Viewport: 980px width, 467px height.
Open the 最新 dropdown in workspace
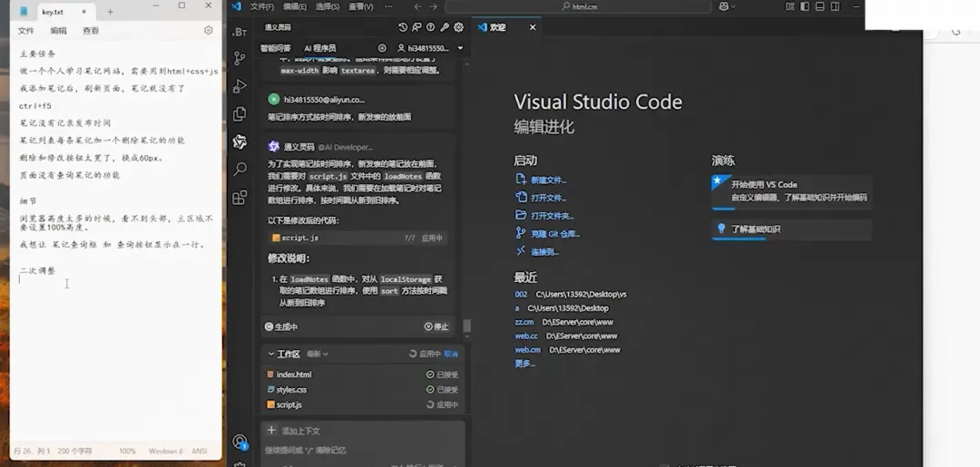(317, 354)
